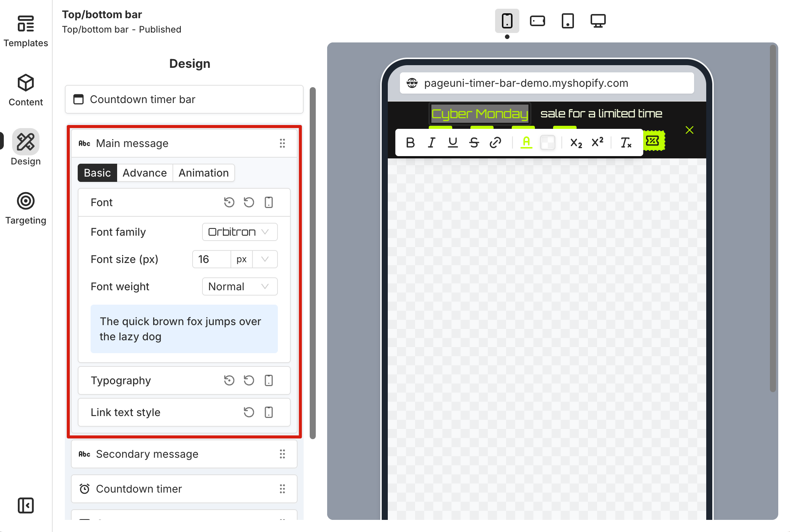Restore Font section history icon
This screenshot has height=532, width=790.
(x=229, y=202)
